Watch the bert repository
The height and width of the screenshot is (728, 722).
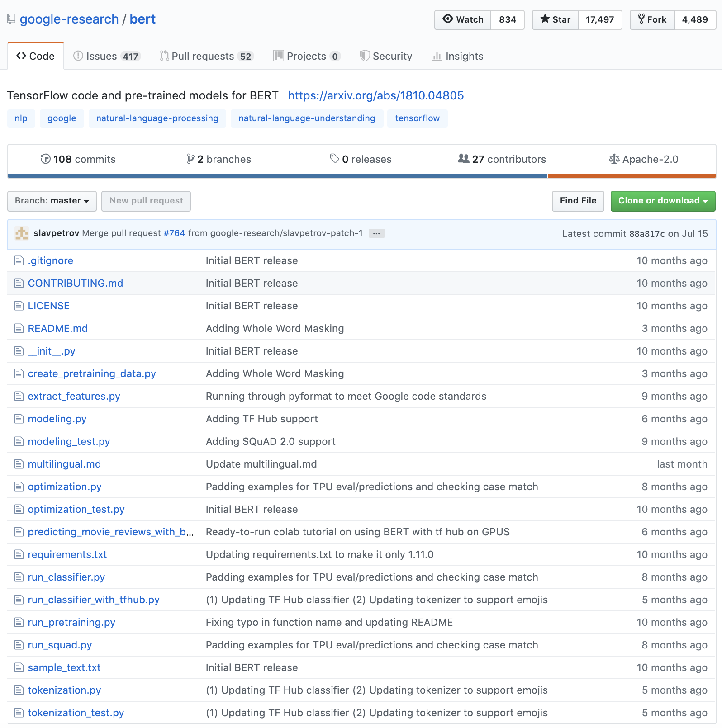pyautogui.click(x=463, y=20)
